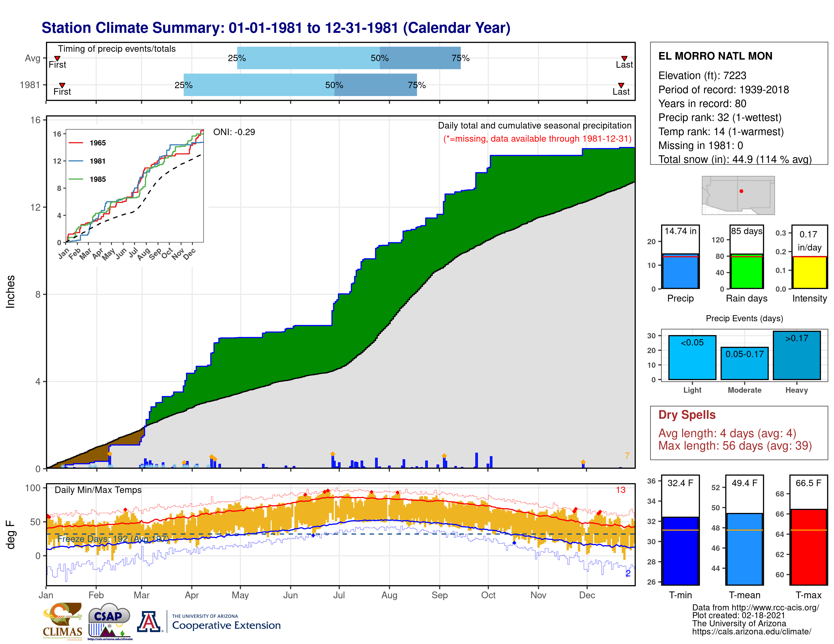Click the 1981 'First' red triangle marker
Screen dimensions: 834x644
coord(62,85)
